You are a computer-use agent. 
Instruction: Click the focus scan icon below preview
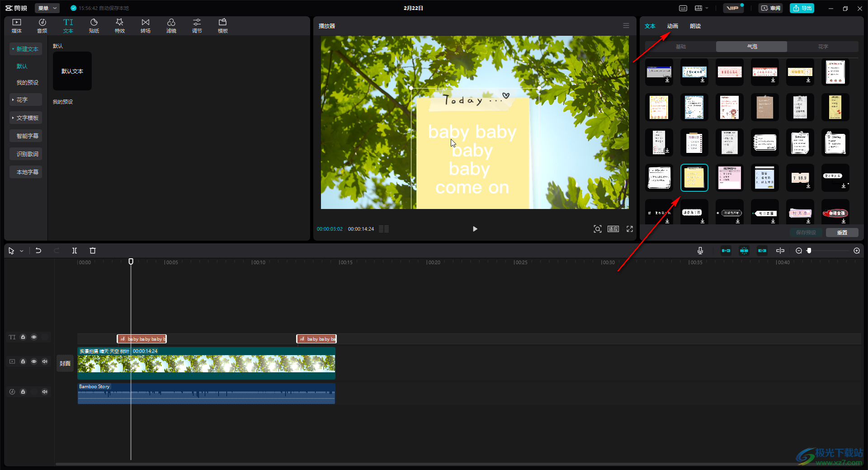[598, 229]
